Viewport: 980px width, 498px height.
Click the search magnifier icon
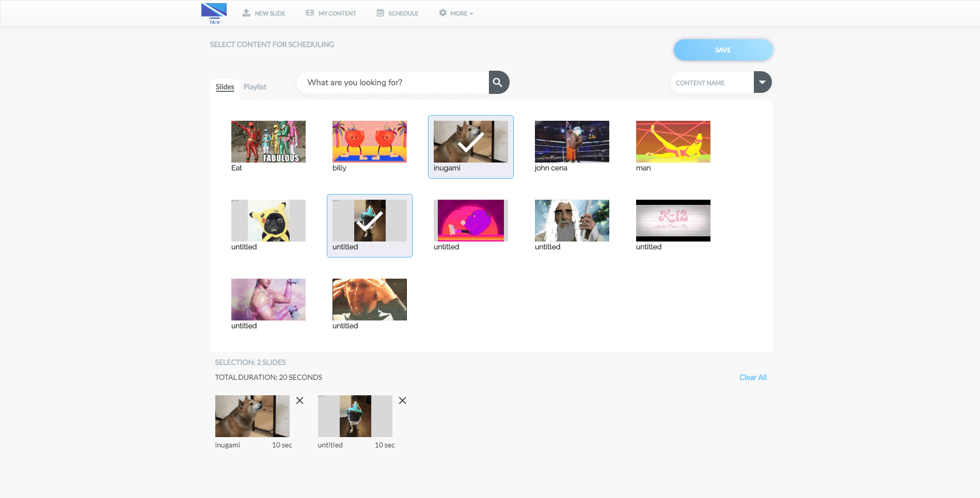(498, 83)
